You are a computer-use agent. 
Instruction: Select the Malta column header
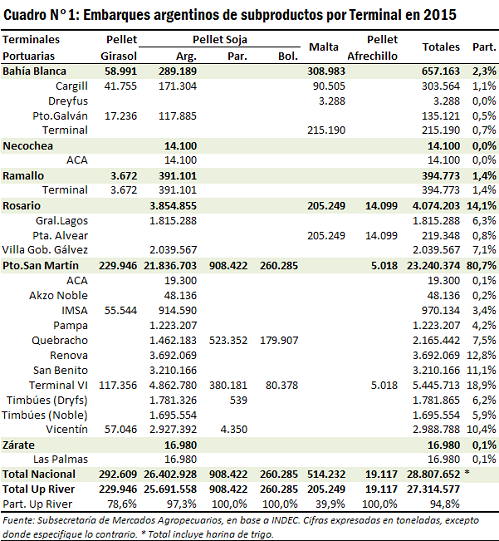323,47
